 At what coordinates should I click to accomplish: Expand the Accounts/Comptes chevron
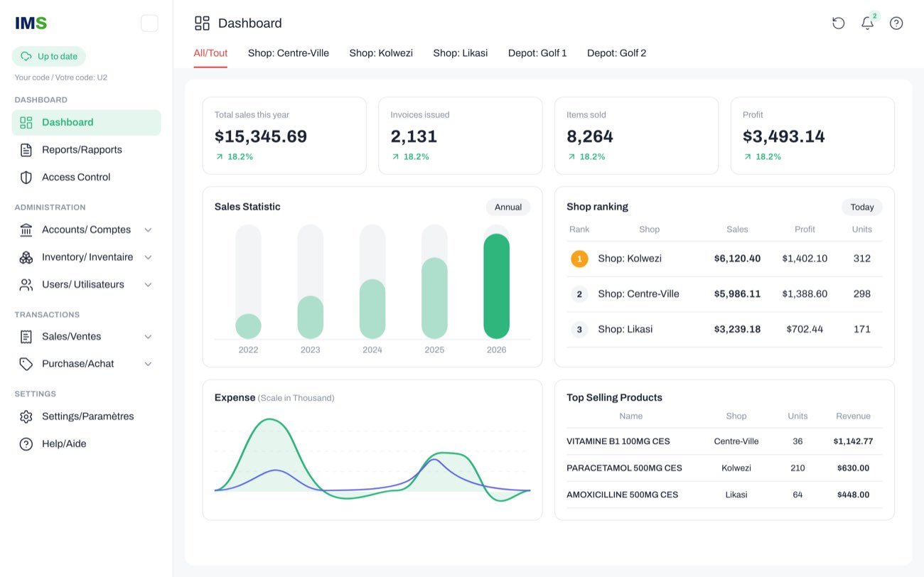[148, 230]
